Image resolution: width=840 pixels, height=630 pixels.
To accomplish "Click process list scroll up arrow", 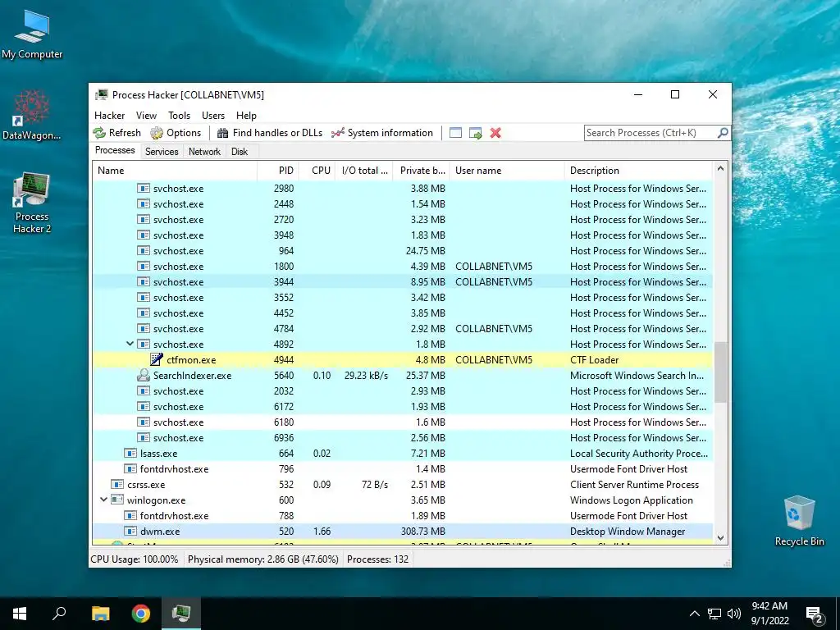I will point(720,169).
